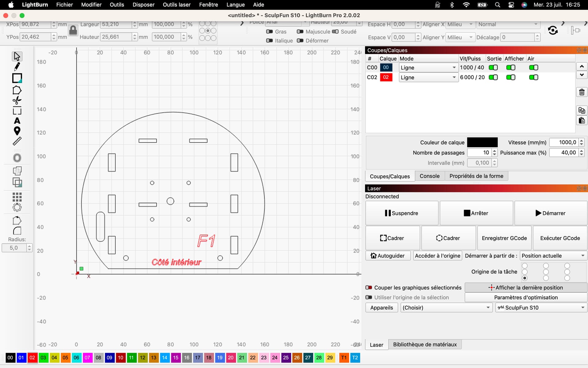The image size is (588, 368).
Task: Switch to Propriétés de la forme tab
Action: pyautogui.click(x=476, y=176)
